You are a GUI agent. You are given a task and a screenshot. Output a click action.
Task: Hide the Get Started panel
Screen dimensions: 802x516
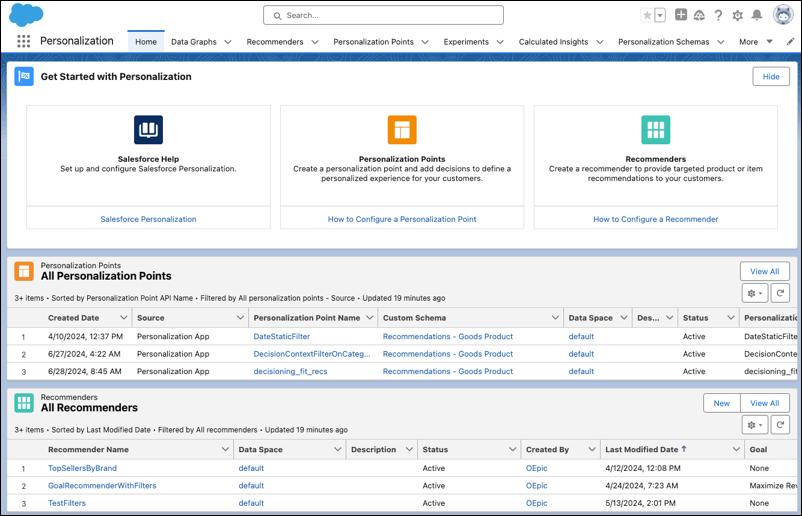(x=770, y=77)
